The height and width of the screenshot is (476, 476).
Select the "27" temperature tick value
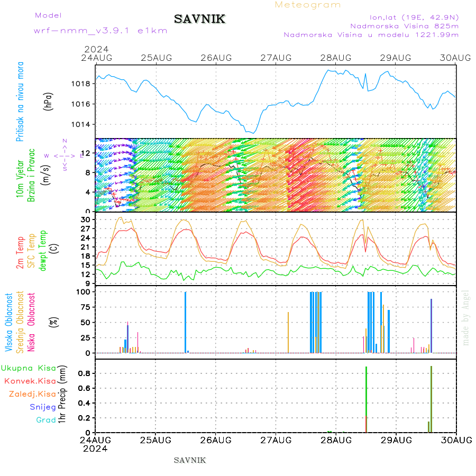tap(85, 228)
